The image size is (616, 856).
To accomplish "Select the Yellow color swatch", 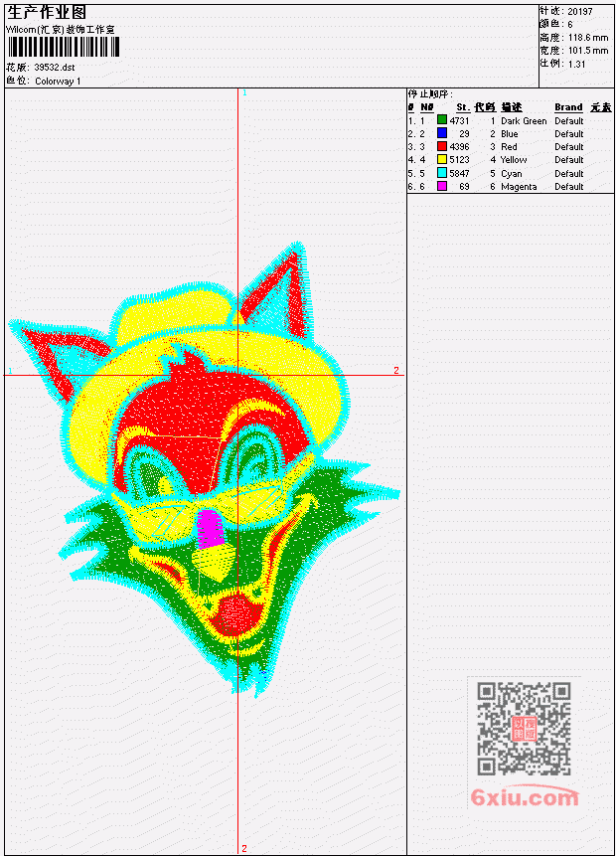I will click(x=442, y=159).
